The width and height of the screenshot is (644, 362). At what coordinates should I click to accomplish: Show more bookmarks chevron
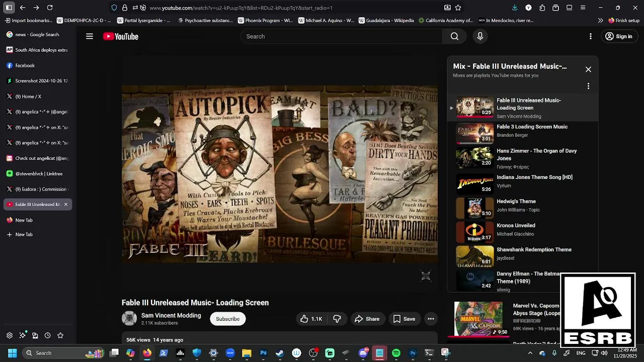[600, 21]
